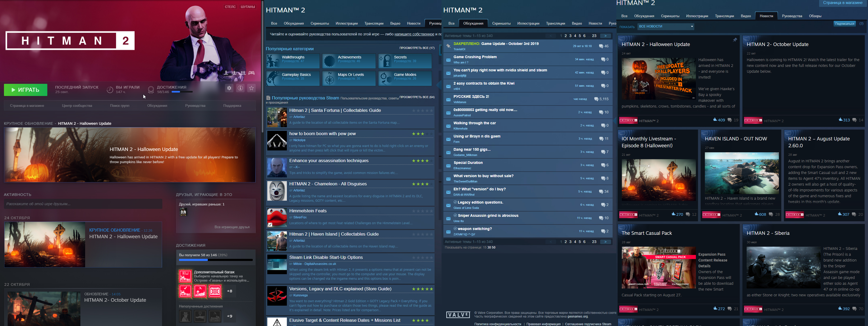This screenshot has height=326, width=868.
Task: Open +8 more unlocked achievements
Action: 229,291
